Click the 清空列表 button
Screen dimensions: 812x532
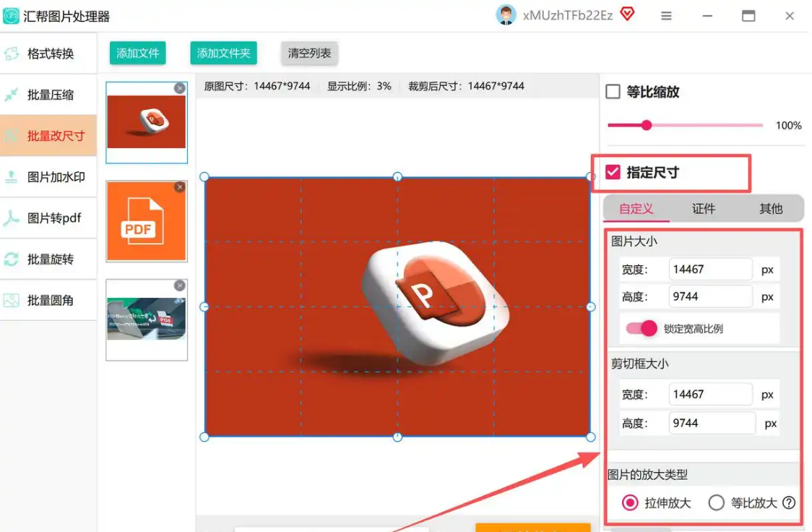point(309,53)
